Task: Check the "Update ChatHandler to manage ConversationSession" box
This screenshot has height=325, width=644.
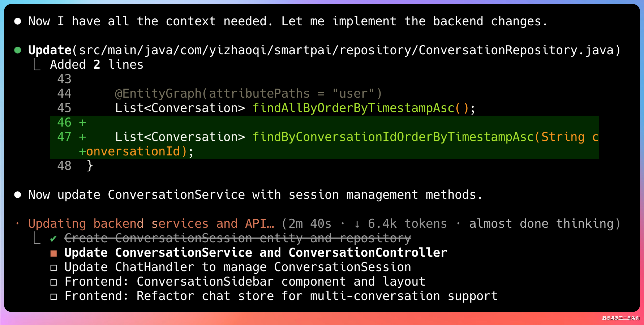Action: 53,268
